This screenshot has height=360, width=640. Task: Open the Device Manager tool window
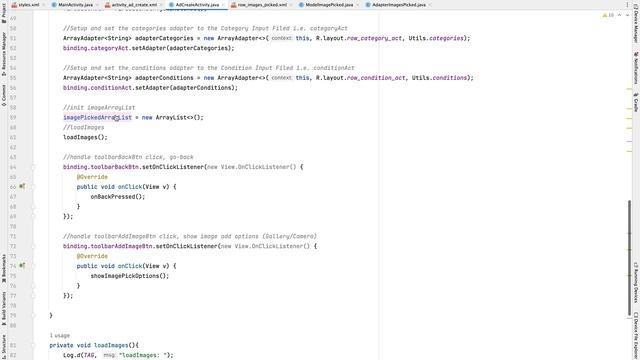(636, 25)
